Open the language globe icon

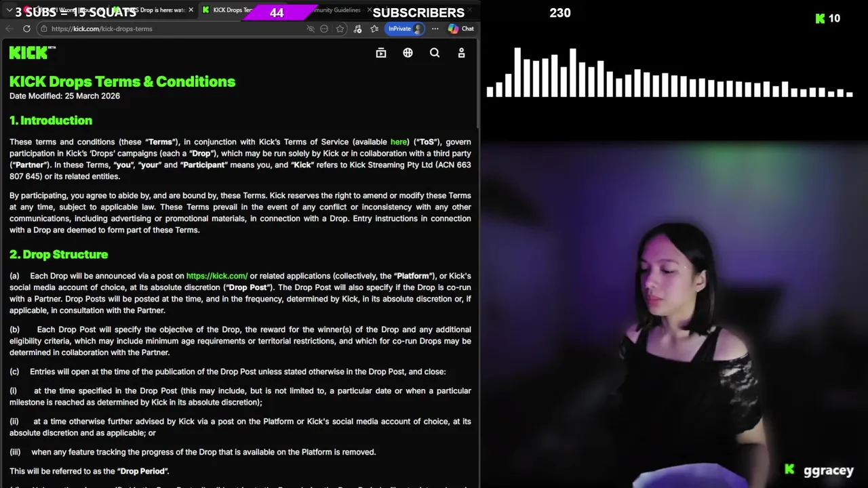pos(408,53)
